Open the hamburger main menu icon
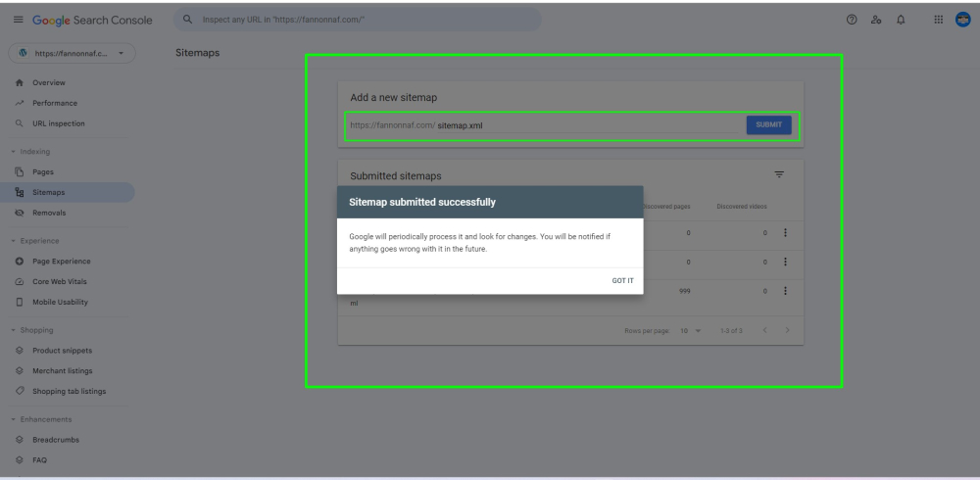The width and height of the screenshot is (980, 480). 18,20
